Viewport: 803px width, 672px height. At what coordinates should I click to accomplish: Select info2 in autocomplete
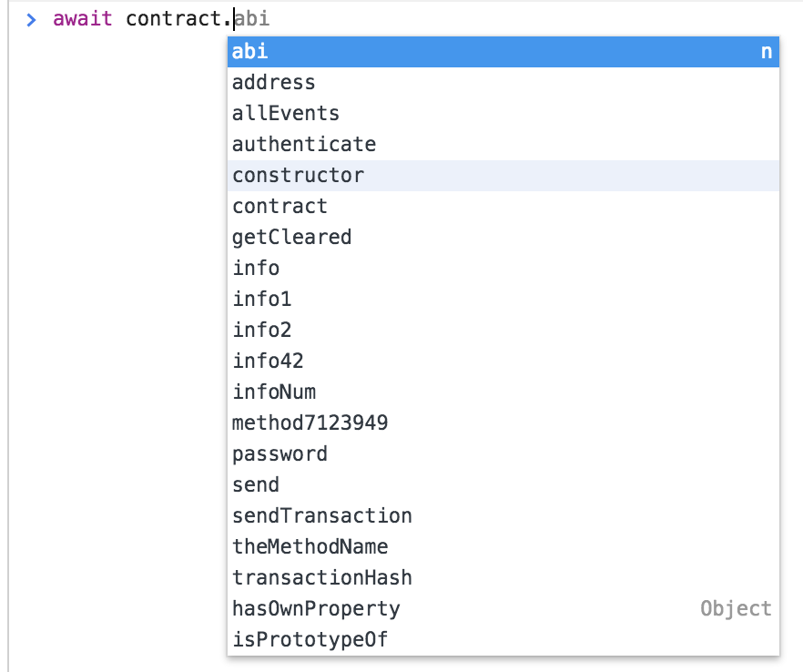click(x=503, y=330)
